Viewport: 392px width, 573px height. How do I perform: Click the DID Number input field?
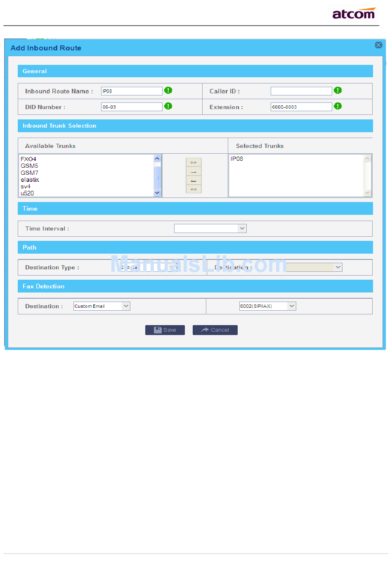tap(132, 107)
